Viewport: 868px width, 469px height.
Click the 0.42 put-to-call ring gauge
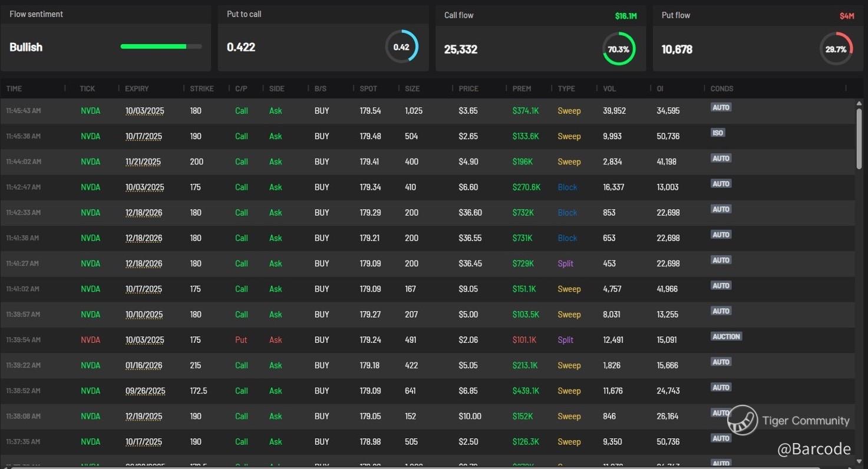401,47
